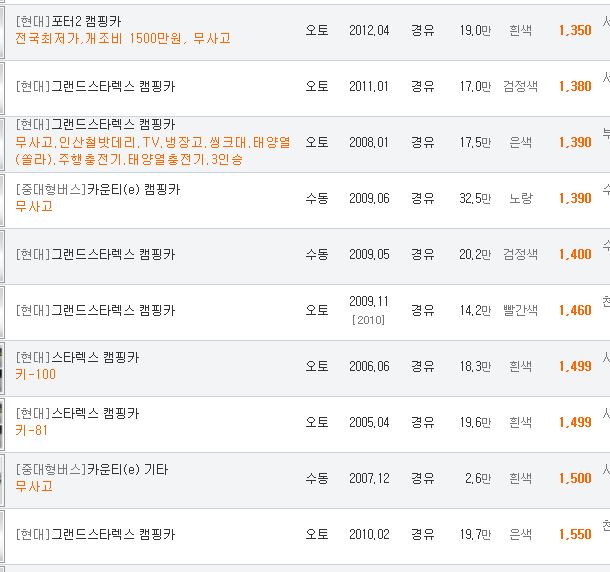Image resolution: width=610 pixels, height=572 pixels.
Task: Click the color 노랑
Action: 521,198
